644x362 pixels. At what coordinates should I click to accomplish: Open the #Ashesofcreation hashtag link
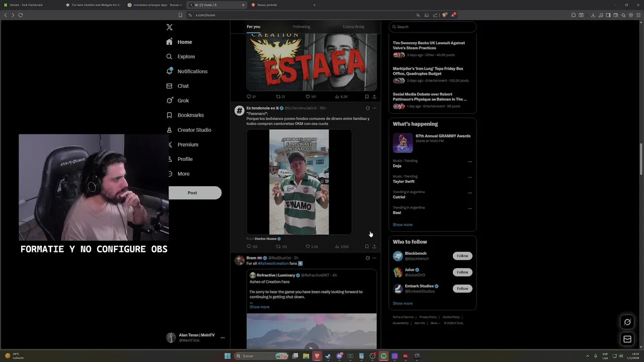coord(273,263)
